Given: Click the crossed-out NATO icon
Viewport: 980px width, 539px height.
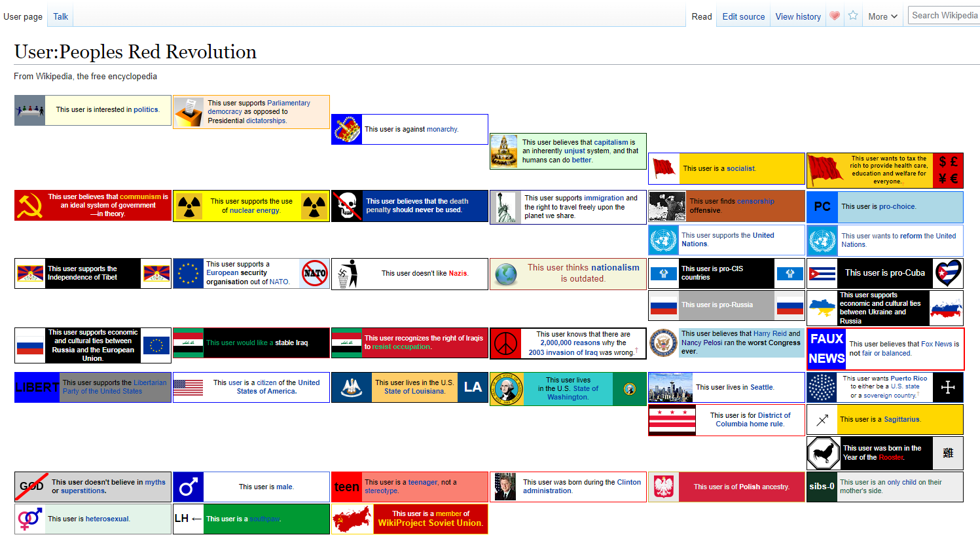Looking at the screenshot, I should coord(314,273).
